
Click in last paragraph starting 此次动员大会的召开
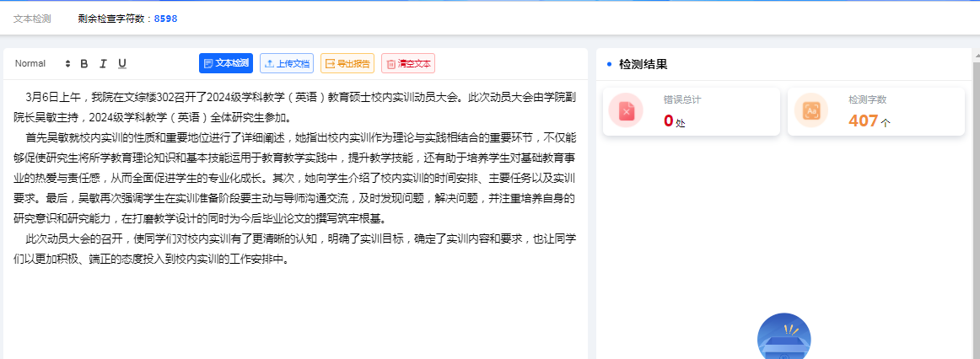tap(253, 239)
